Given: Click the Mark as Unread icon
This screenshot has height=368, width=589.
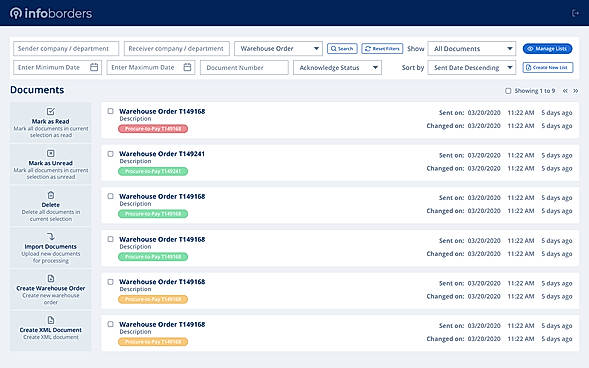Looking at the screenshot, I should pos(51,153).
